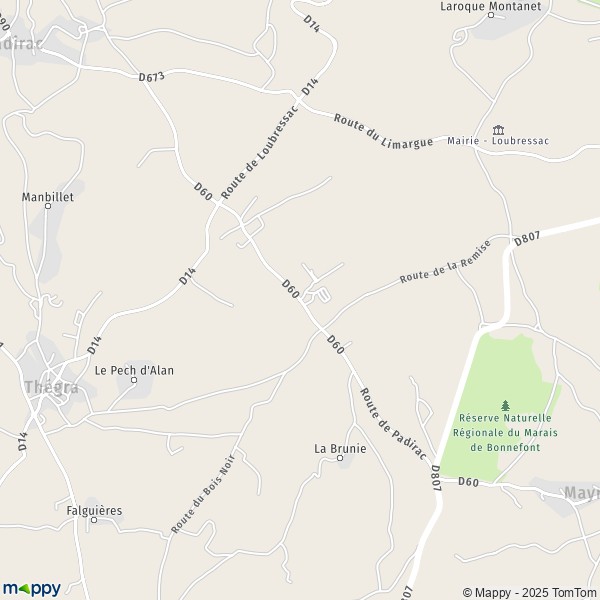Open the Mappy copyright TomTom attribution

click(530, 593)
